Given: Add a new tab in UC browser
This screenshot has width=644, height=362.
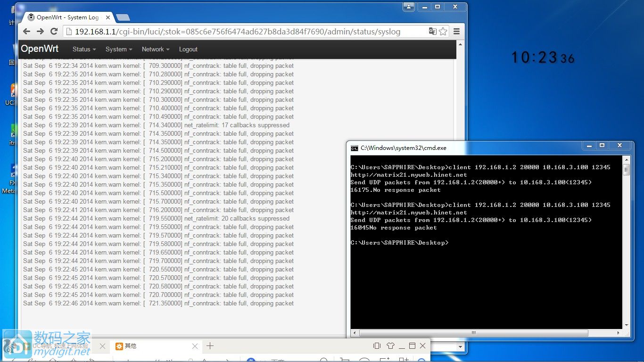Looking at the screenshot, I should 210,346.
